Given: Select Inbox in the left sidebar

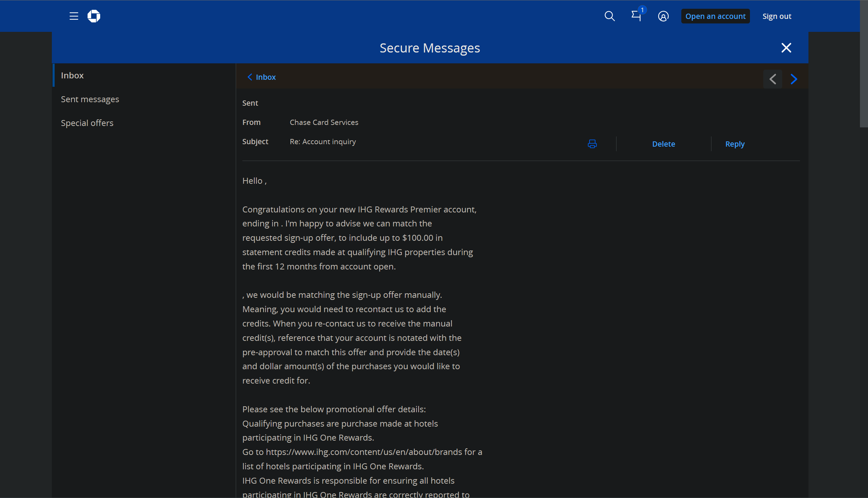Looking at the screenshot, I should (72, 75).
